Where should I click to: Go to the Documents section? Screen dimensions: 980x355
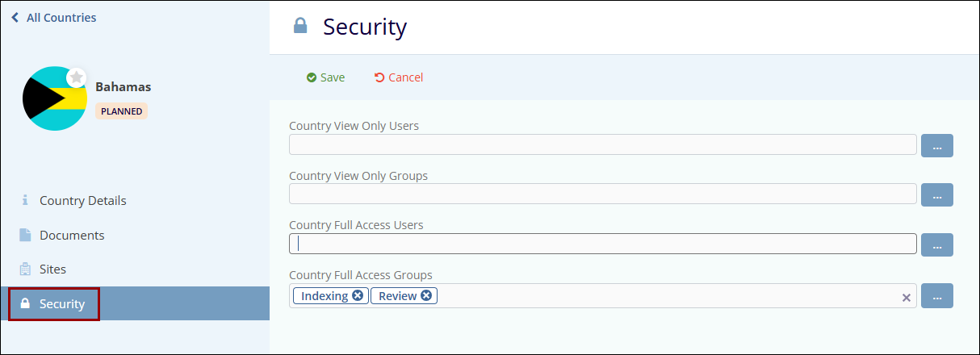coord(72,235)
